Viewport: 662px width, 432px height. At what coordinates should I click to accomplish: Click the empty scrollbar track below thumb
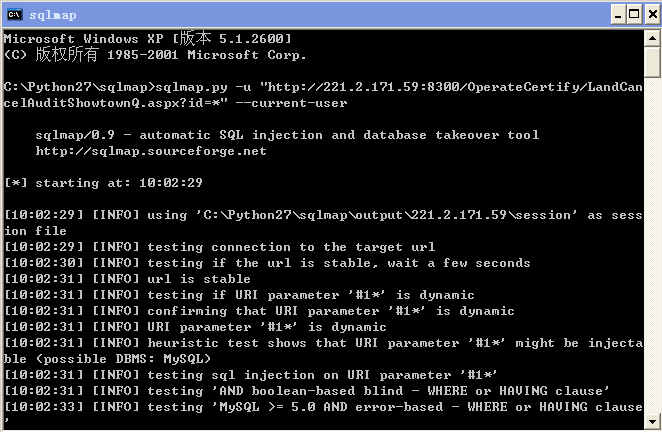652,245
